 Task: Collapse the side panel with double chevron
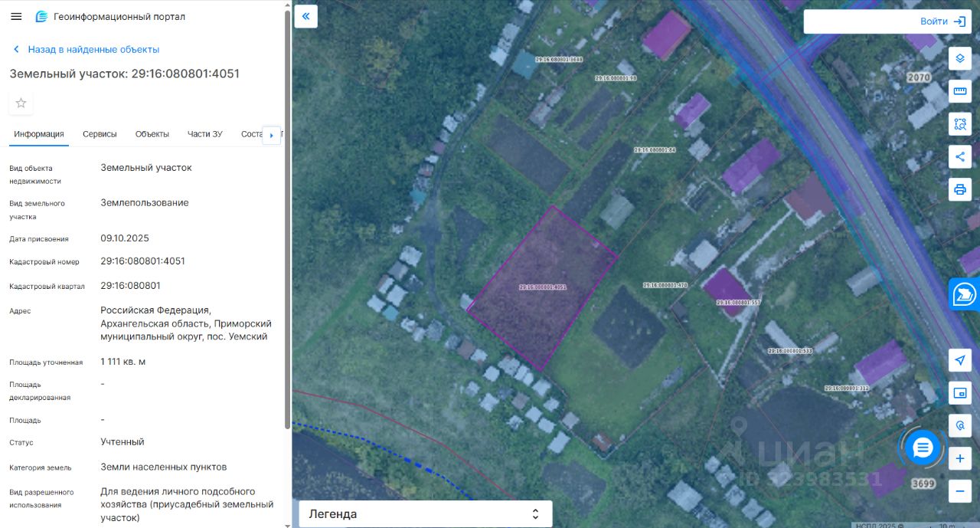click(x=306, y=16)
